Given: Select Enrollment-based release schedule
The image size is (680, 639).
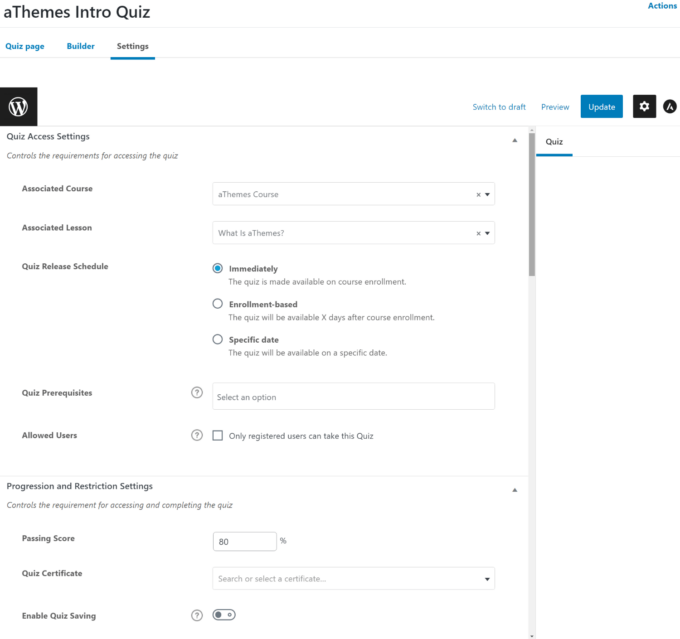Looking at the screenshot, I should tap(218, 304).
